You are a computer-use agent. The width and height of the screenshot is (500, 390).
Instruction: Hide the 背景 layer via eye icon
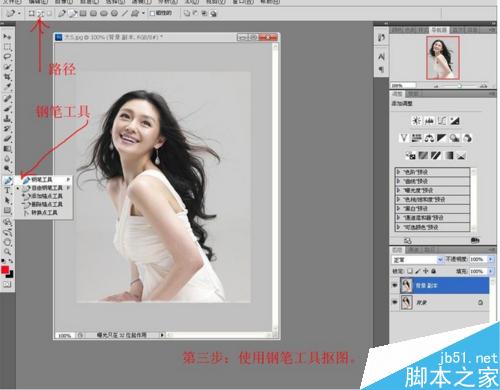click(x=395, y=302)
